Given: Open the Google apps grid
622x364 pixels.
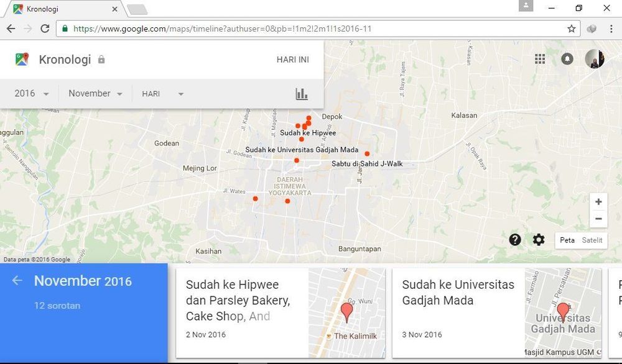Looking at the screenshot, I should 540,59.
